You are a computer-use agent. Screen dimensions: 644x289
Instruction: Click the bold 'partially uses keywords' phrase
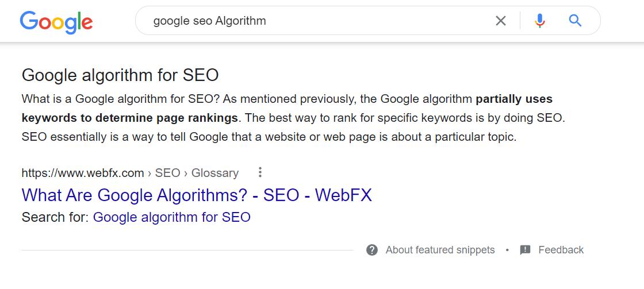514,99
